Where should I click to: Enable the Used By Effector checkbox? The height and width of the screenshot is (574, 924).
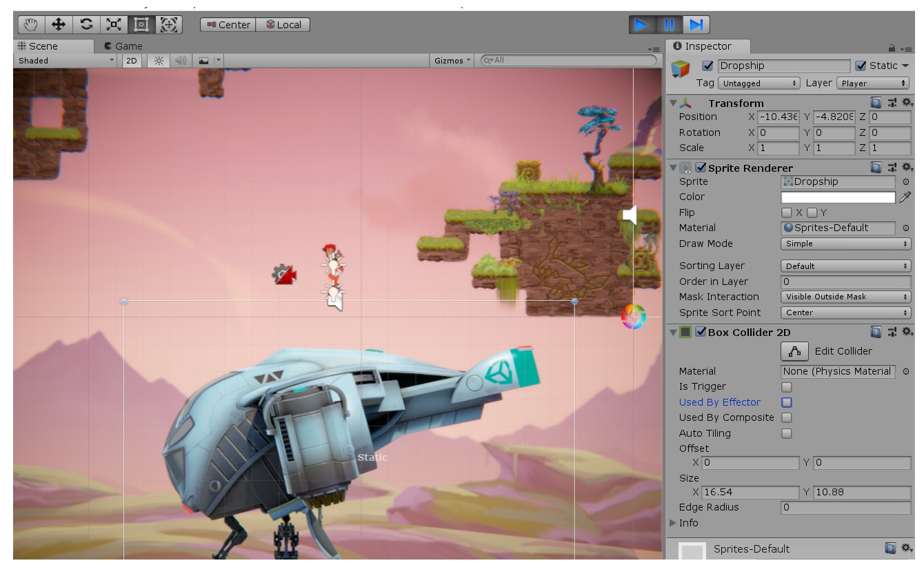point(786,402)
